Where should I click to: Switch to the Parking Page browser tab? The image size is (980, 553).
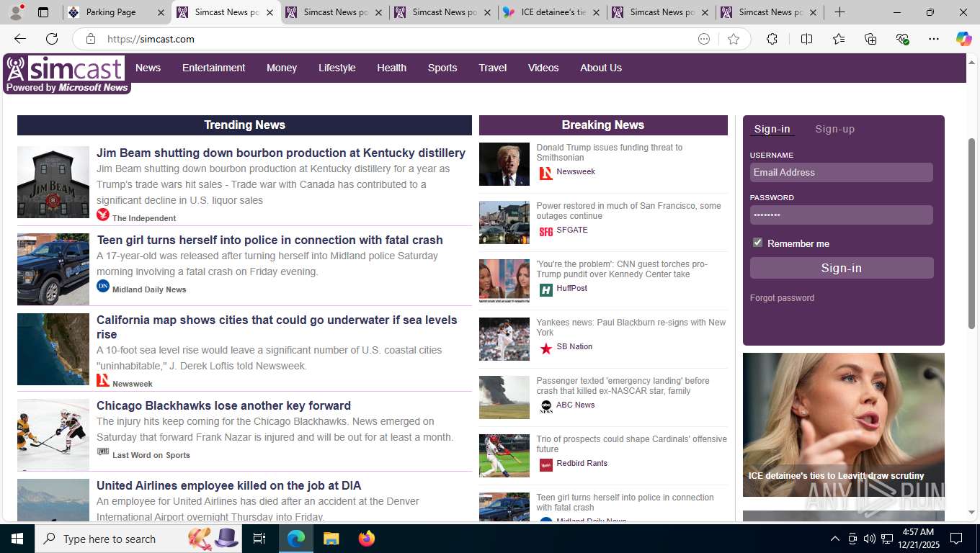point(117,12)
